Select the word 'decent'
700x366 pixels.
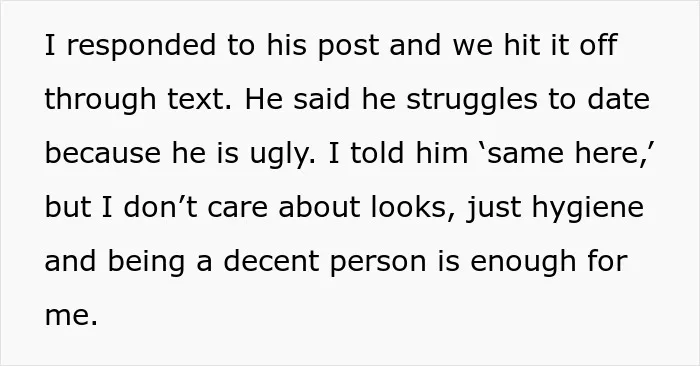click(x=271, y=261)
